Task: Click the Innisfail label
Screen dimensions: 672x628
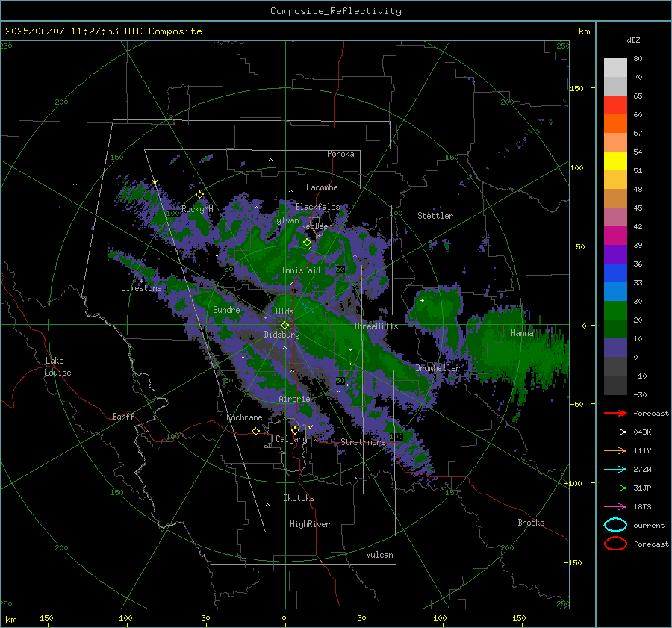Action: (x=301, y=270)
